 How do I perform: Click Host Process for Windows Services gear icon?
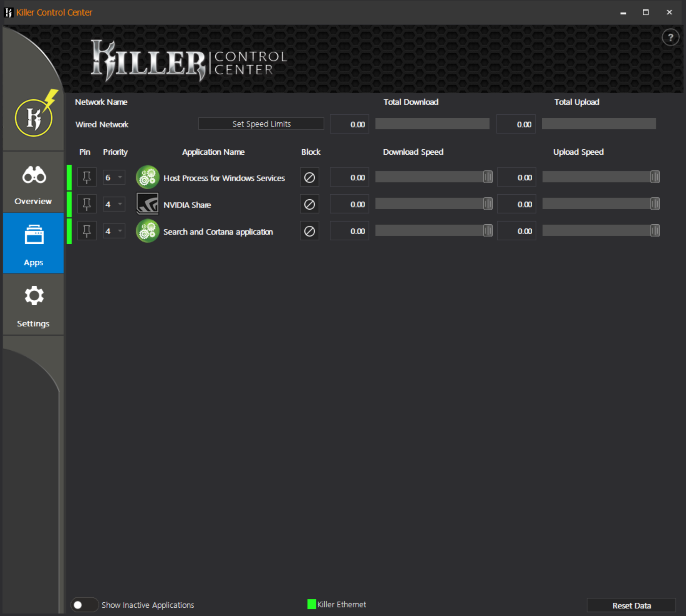click(x=148, y=177)
